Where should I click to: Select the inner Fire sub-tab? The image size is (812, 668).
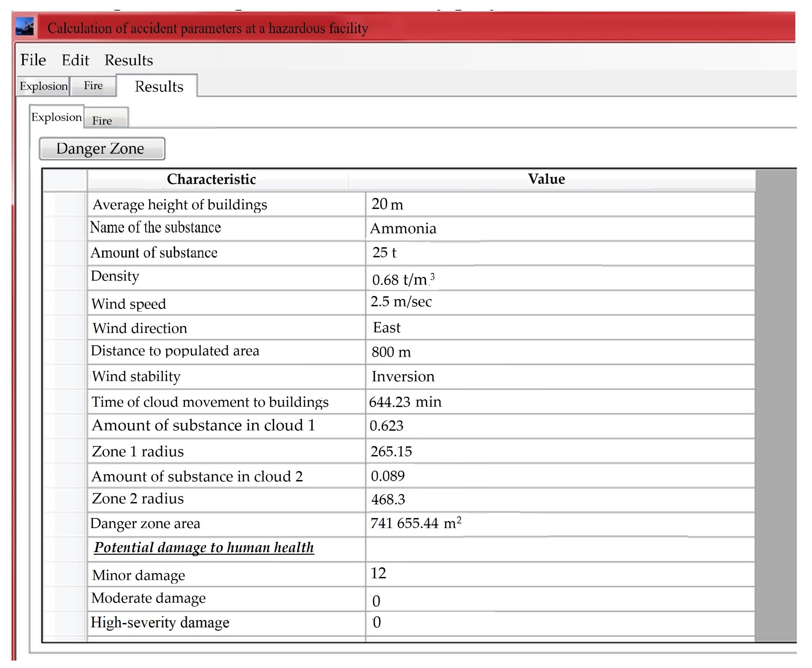click(x=106, y=118)
